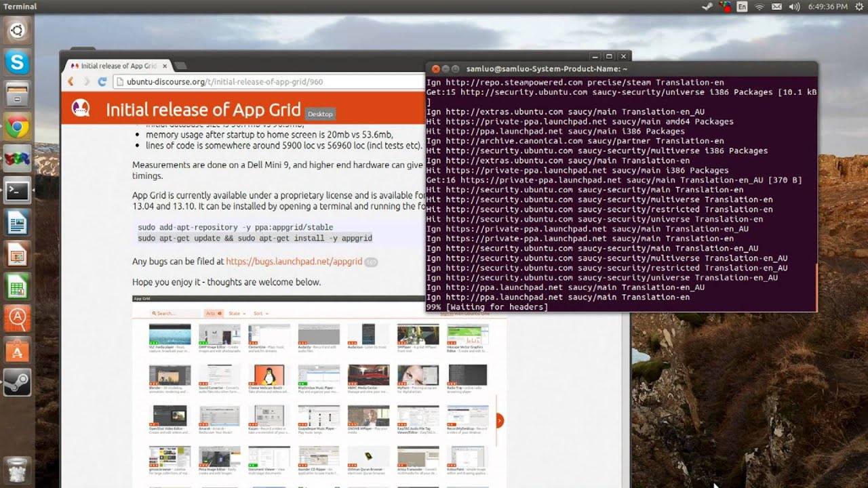Click the Discourse site logo icon
The width and height of the screenshot is (868, 488).
tap(81, 108)
